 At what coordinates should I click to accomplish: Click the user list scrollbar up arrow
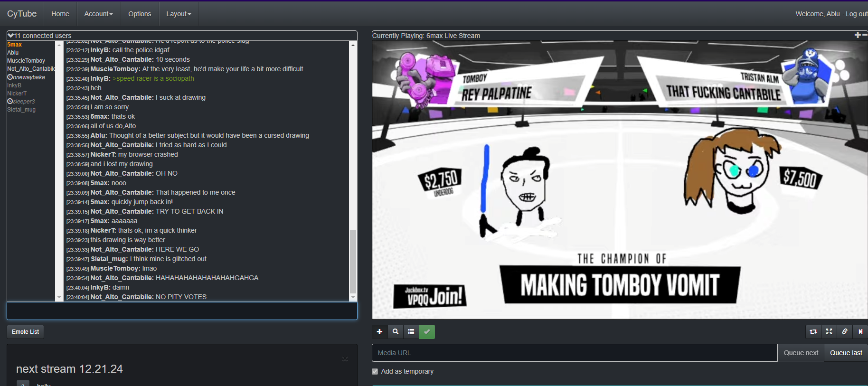tap(59, 45)
